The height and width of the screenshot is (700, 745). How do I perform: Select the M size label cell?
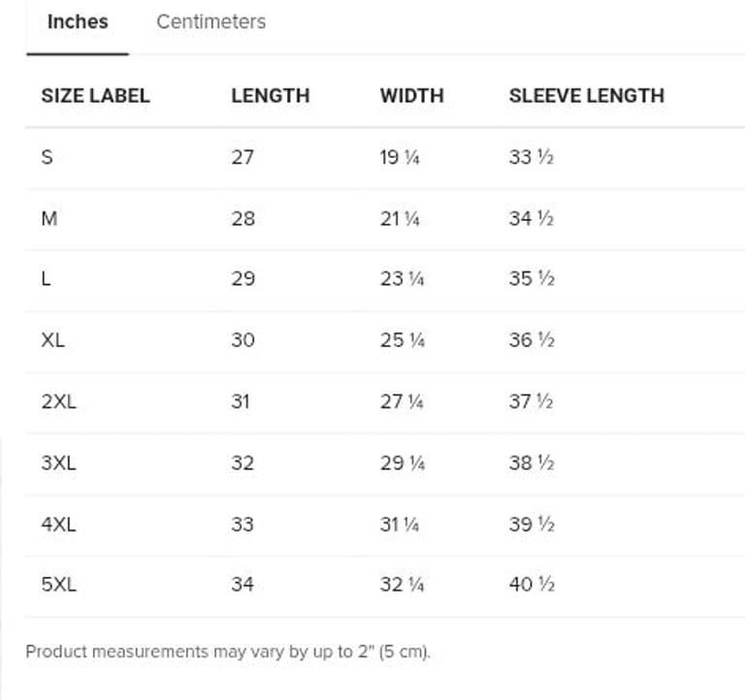click(49, 218)
